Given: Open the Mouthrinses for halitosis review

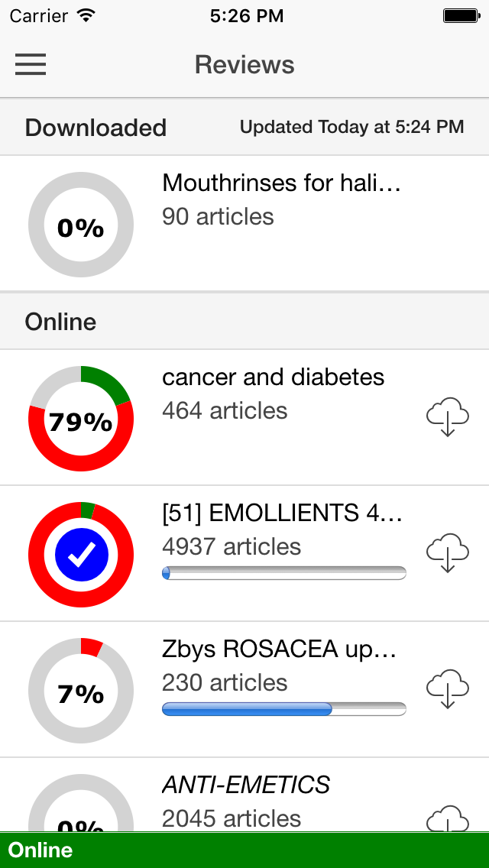Looking at the screenshot, I should tap(281, 183).
